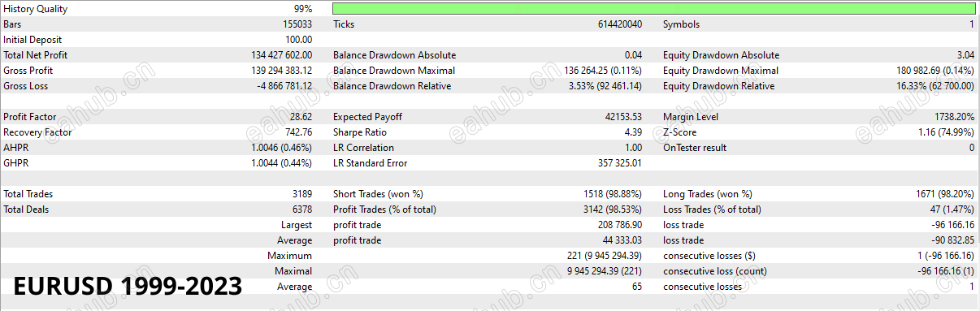Click the Margin Level label

[690, 117]
